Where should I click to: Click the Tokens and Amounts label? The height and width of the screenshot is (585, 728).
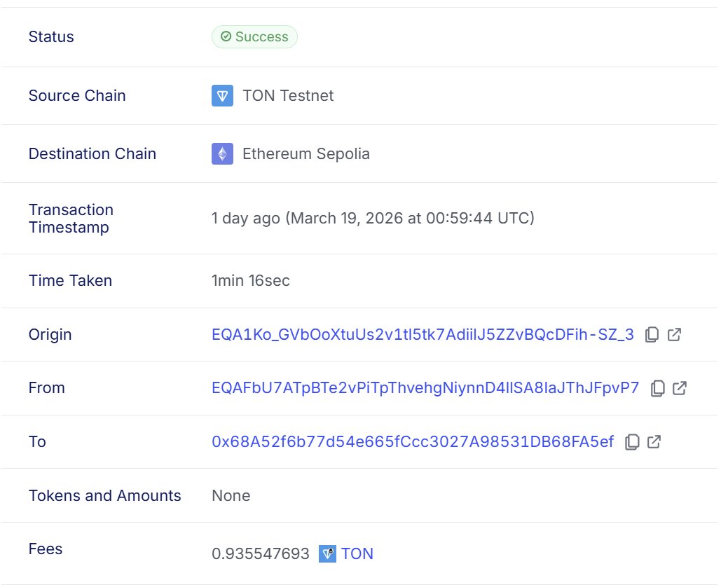(x=105, y=495)
